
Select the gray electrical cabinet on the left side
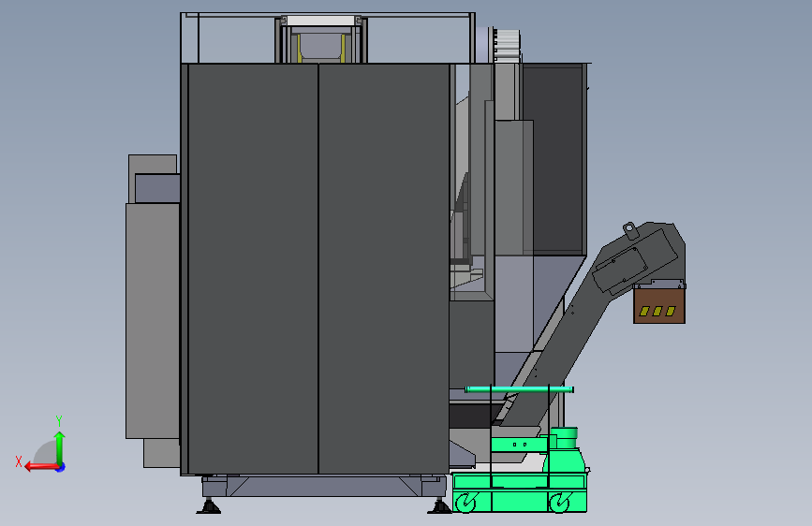pyautogui.click(x=153, y=321)
